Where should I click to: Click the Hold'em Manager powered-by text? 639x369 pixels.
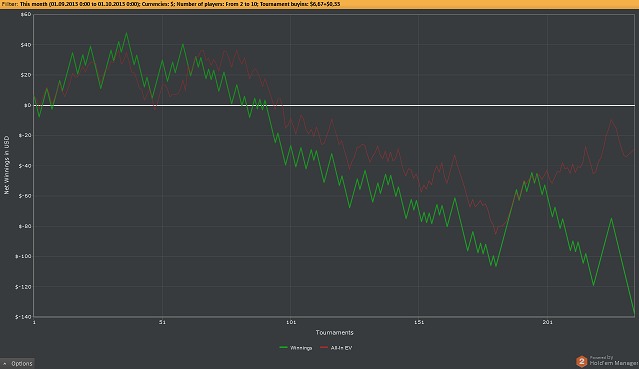[x=614, y=361]
